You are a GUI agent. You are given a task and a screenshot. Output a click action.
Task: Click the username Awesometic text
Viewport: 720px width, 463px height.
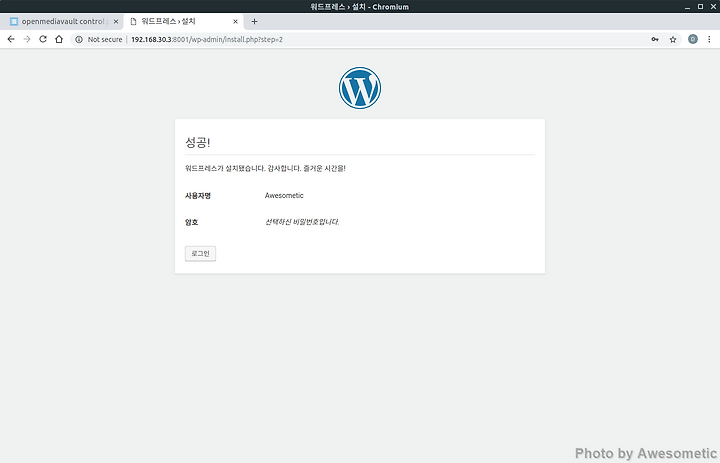(x=284, y=196)
